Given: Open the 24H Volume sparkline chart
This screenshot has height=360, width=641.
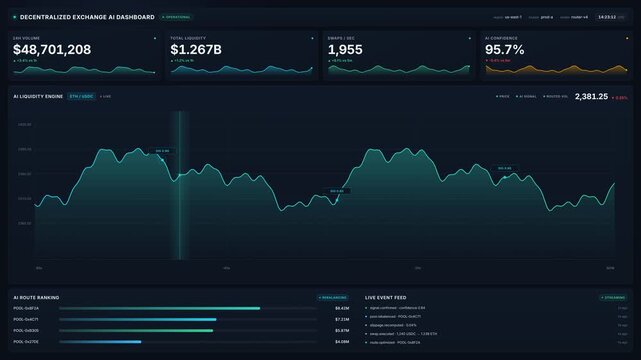Looking at the screenshot, I should tap(84, 70).
